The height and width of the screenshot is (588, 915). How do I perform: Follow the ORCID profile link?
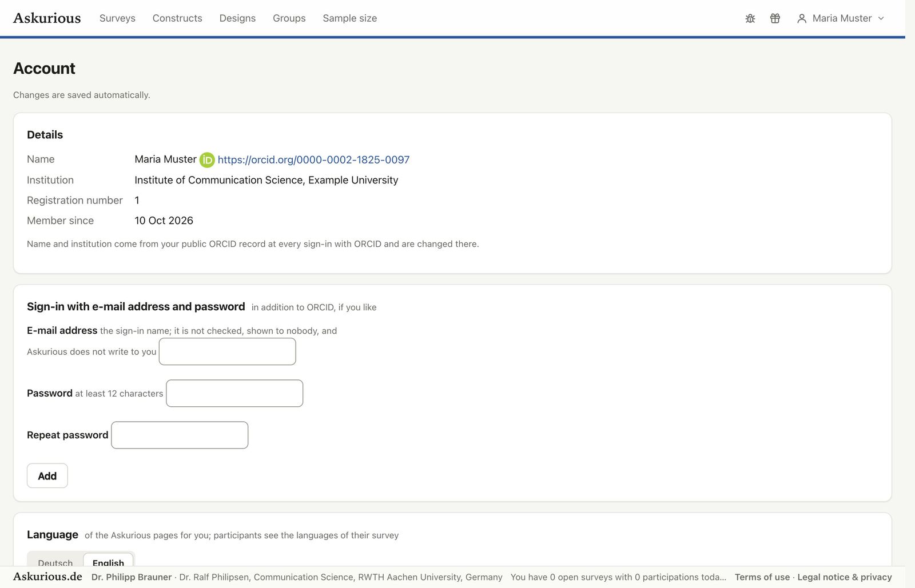coord(313,160)
